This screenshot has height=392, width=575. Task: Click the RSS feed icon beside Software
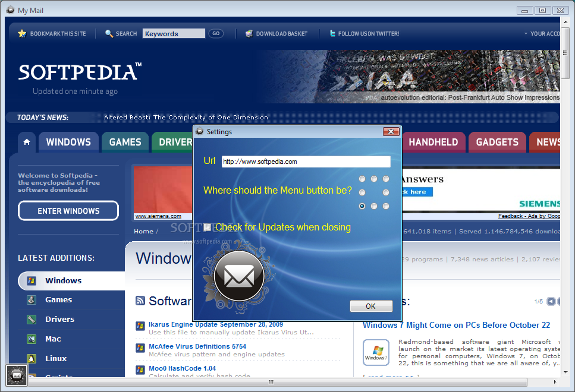coord(140,301)
